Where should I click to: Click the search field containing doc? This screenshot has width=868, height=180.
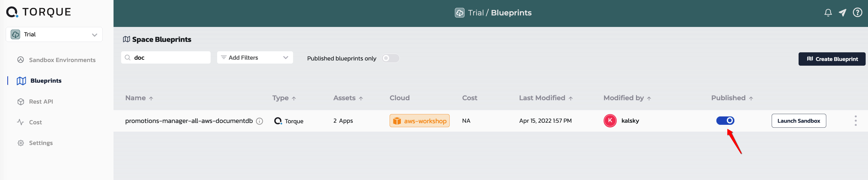[166, 57]
